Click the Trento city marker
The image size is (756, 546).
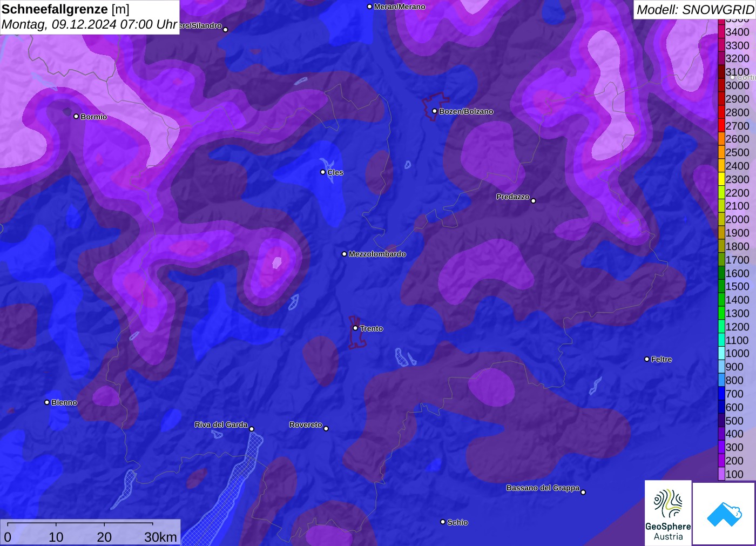355,328
